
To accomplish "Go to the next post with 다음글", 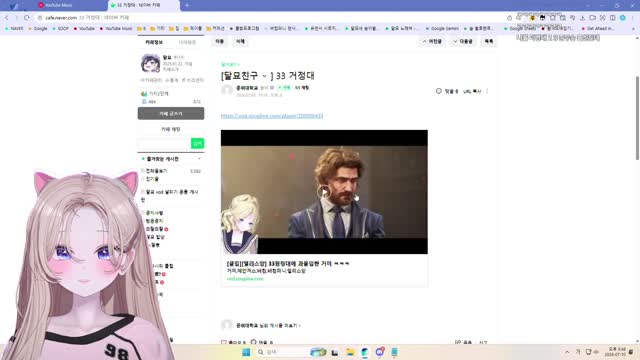I will [463, 42].
